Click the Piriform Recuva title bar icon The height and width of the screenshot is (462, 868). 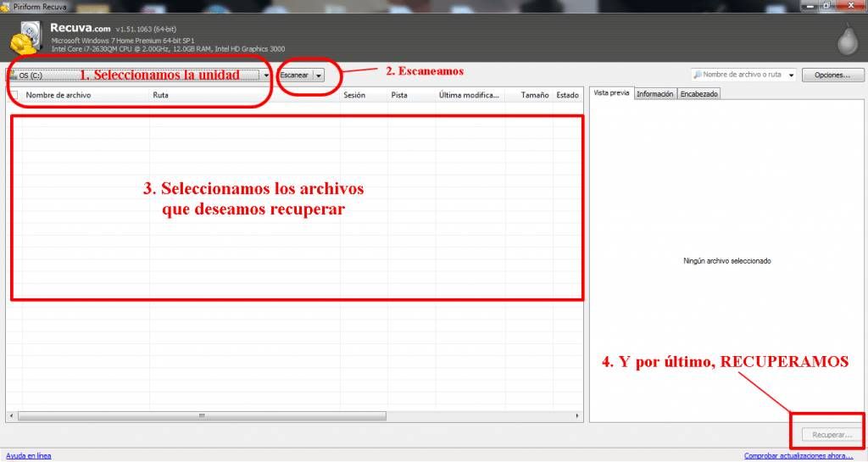click(5, 7)
